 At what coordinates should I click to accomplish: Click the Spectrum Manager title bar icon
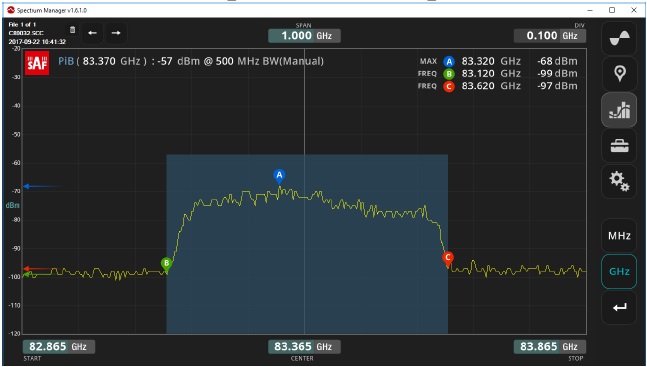(11, 10)
